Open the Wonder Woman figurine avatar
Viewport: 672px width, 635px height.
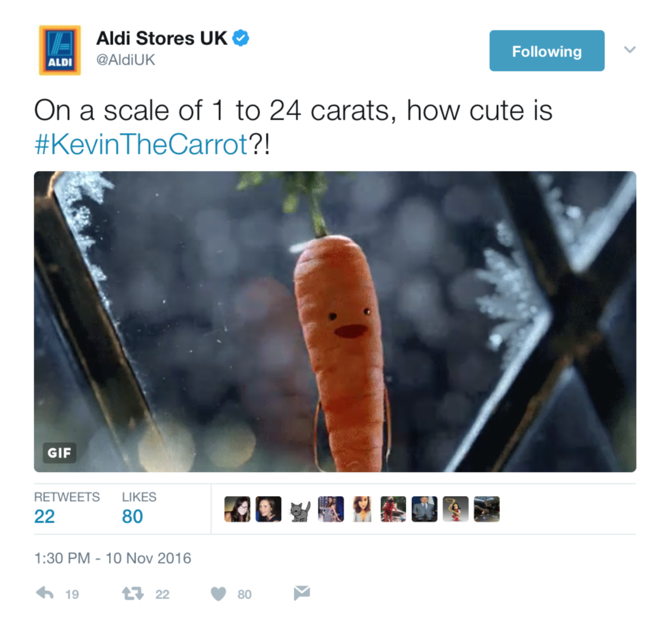tap(455, 509)
